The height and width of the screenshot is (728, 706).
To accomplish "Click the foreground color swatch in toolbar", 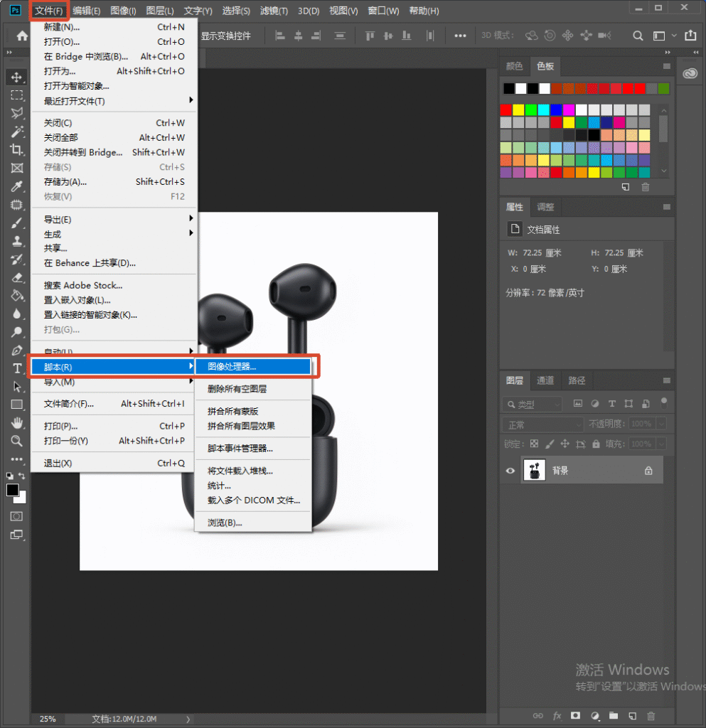I will [x=13, y=490].
